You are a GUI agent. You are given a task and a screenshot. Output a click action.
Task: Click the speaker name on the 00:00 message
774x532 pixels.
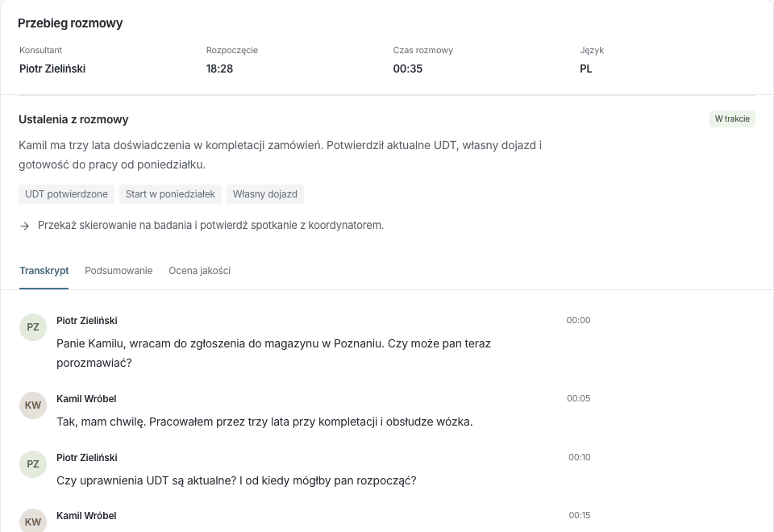coord(87,321)
